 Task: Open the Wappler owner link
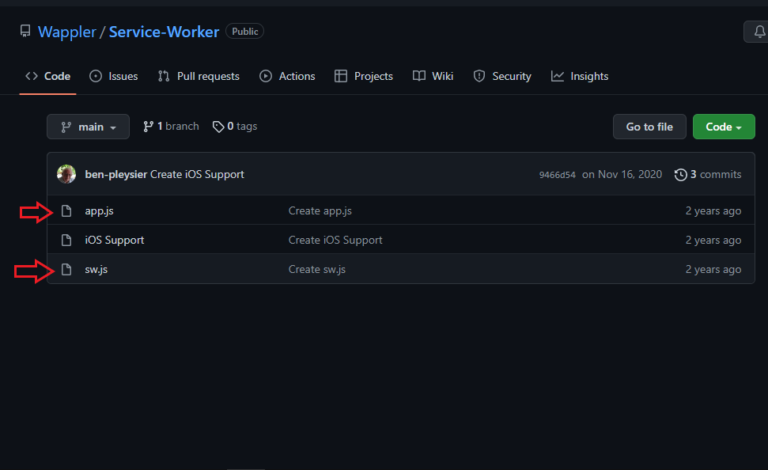click(67, 32)
